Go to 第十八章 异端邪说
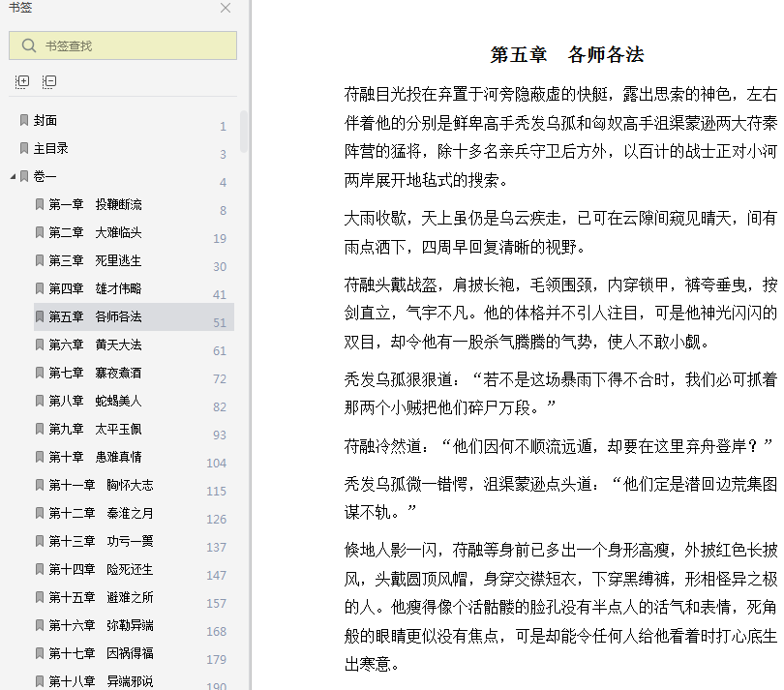Screen dimensions: 784x690 [101, 681]
